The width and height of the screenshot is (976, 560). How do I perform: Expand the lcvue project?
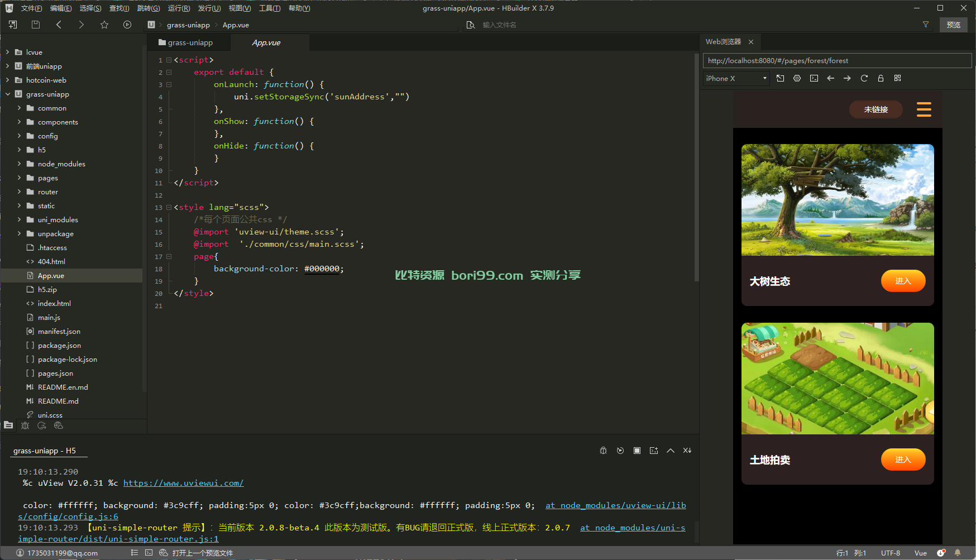7,52
